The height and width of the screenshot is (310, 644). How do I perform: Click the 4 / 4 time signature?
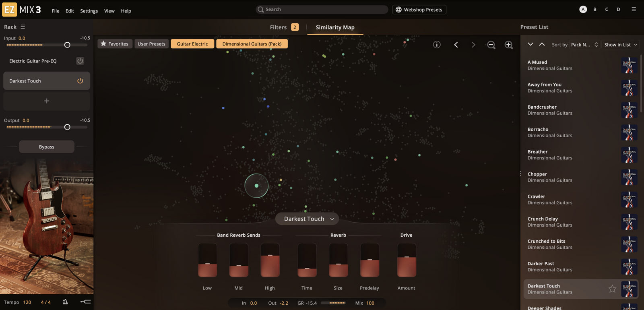pyautogui.click(x=46, y=302)
